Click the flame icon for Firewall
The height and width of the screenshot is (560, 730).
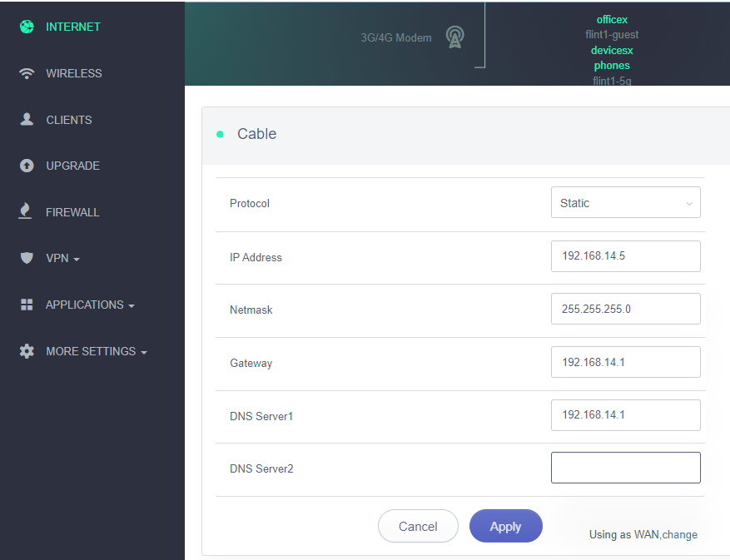27,212
